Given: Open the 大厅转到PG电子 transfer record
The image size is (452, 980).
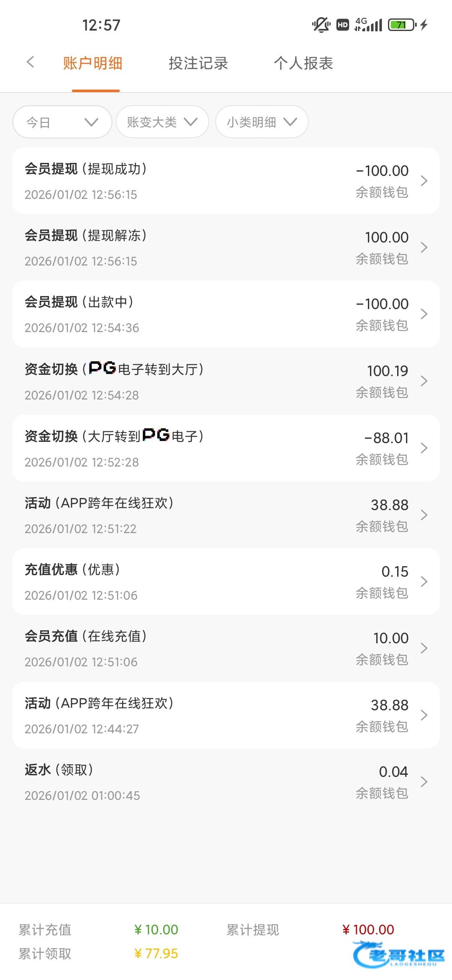Looking at the screenshot, I should [226, 448].
